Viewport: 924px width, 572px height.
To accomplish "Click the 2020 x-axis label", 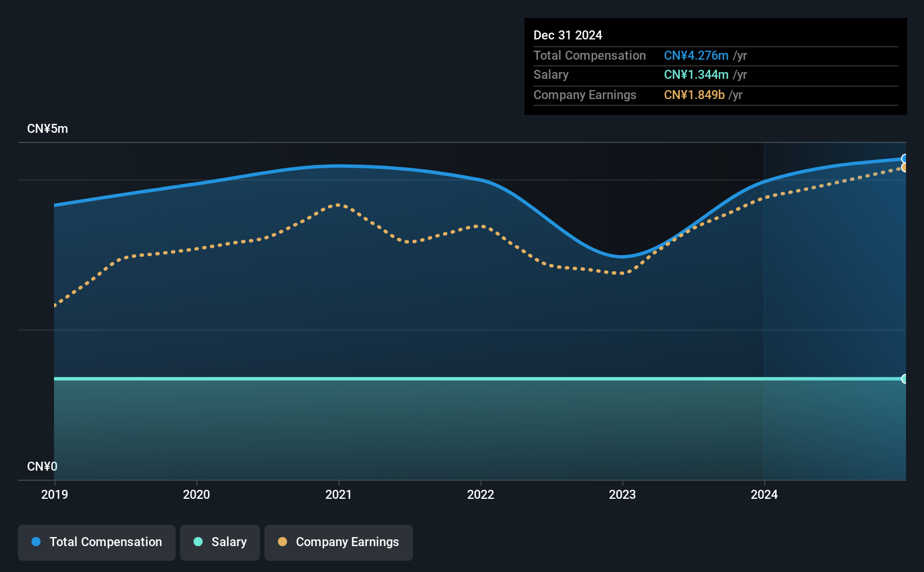I will [196, 494].
